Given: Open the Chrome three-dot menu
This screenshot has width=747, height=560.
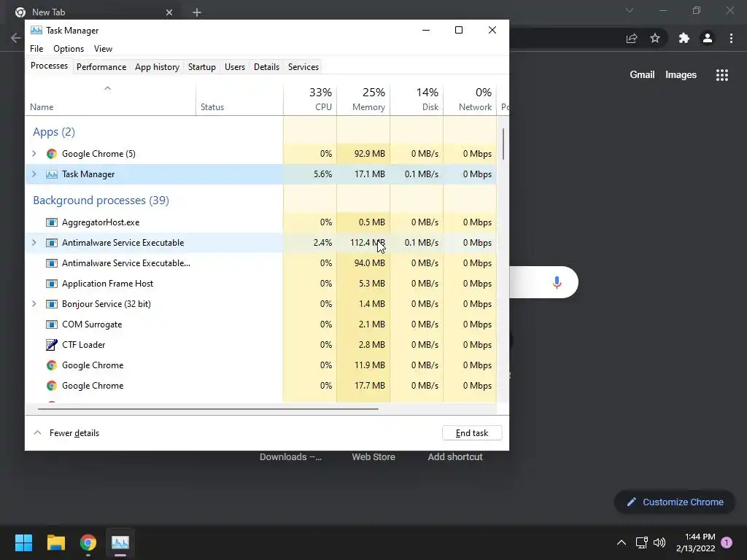Looking at the screenshot, I should click(x=731, y=38).
